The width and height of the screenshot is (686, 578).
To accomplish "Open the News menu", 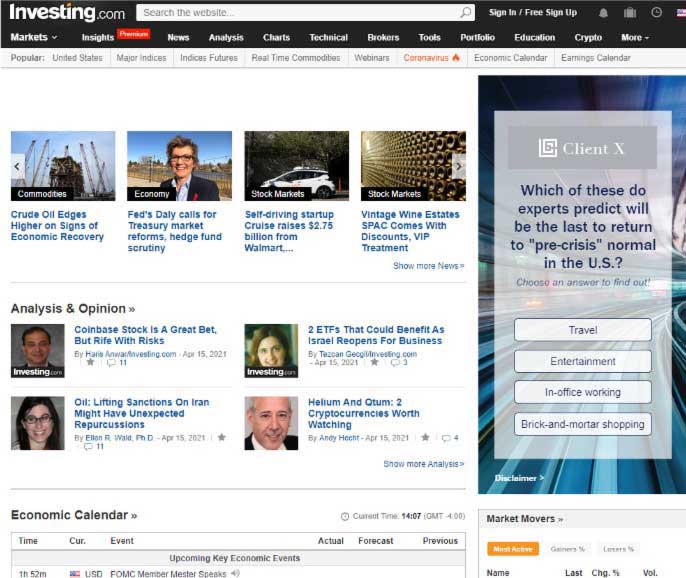I will click(178, 38).
